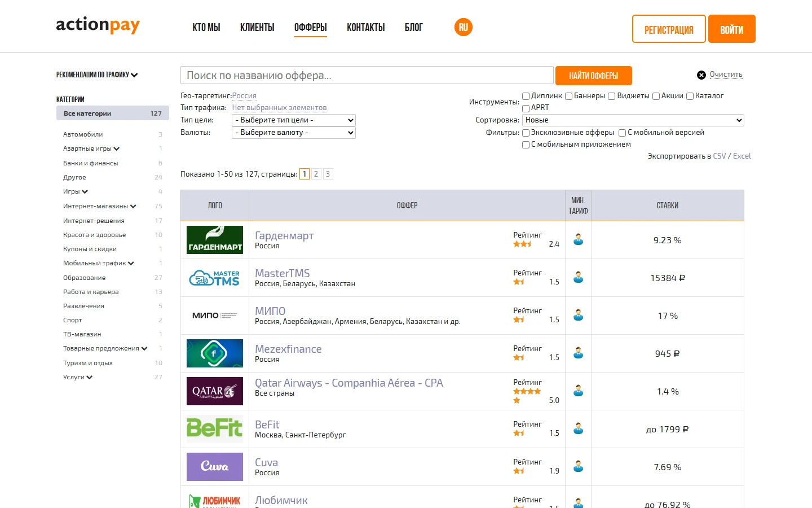The width and height of the screenshot is (812, 508).
Task: Open the Гарденмарт logo thumbnail
Action: (x=215, y=240)
